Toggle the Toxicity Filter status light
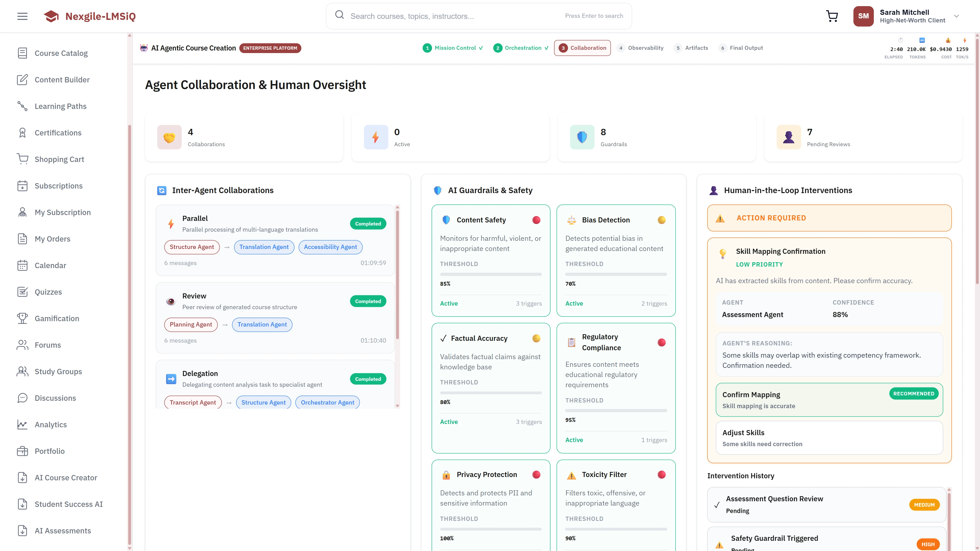This screenshot has height=551, width=980. pyautogui.click(x=662, y=474)
